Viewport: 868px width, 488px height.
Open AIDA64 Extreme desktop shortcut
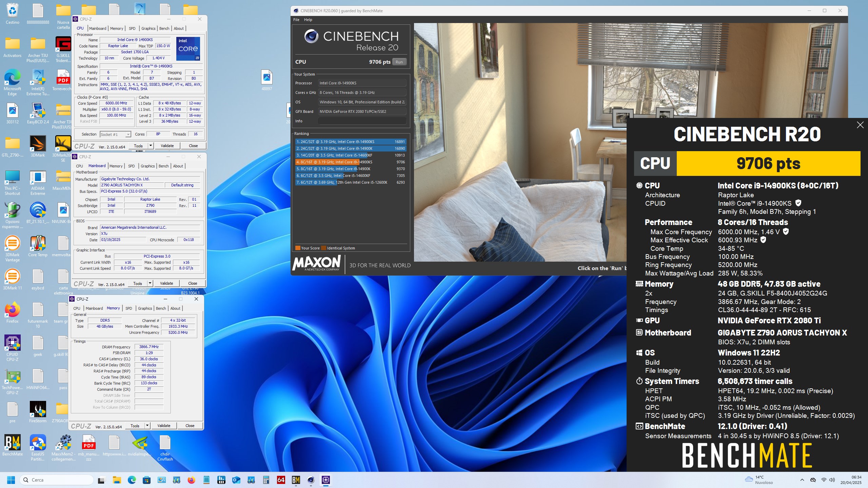coord(38,183)
